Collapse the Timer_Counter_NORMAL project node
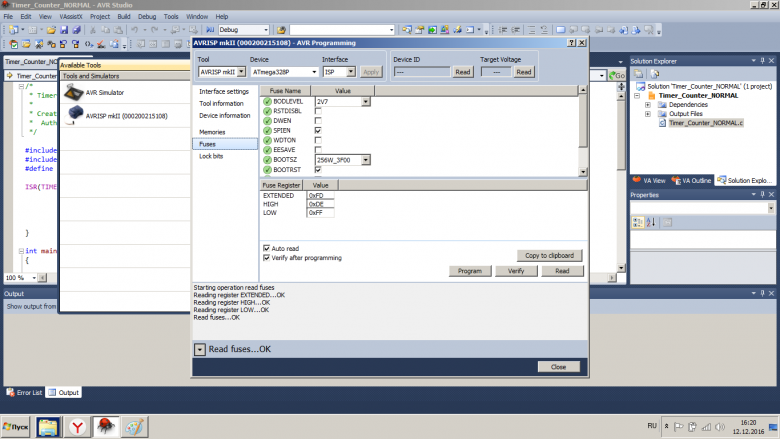Screen dimensions: 780x439 [x=637, y=95]
